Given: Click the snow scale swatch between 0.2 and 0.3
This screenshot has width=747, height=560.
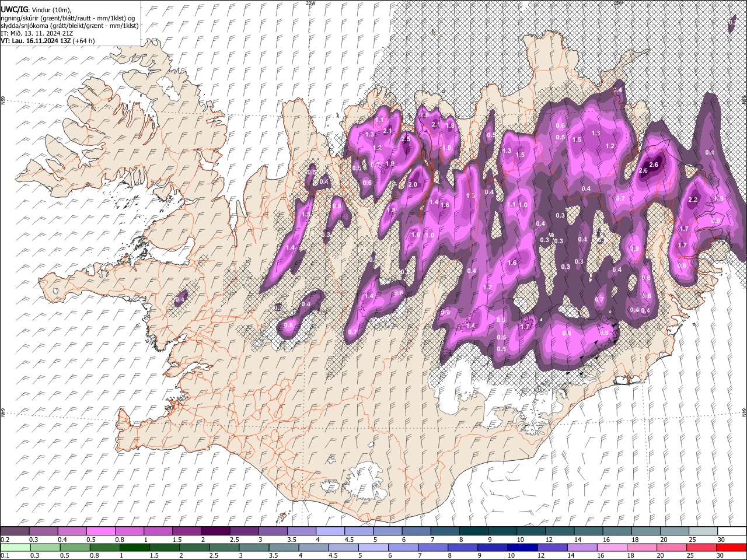Looking at the screenshot, I should (x=15, y=531).
